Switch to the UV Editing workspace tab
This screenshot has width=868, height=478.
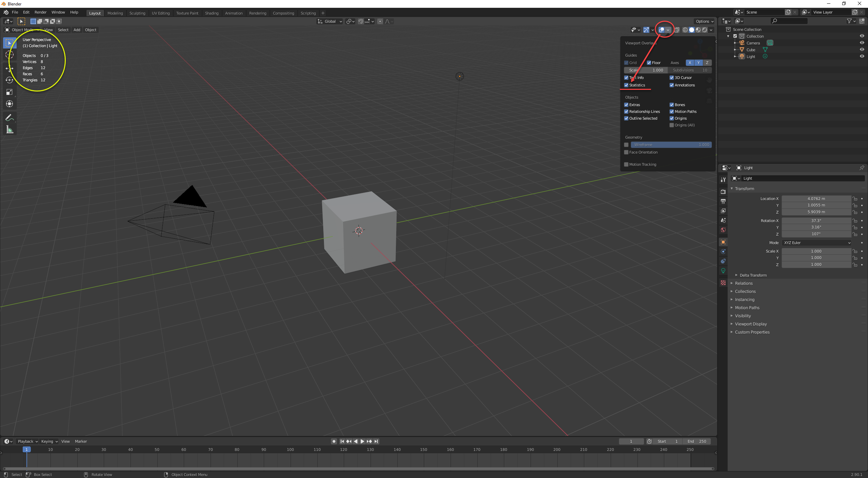(161, 13)
